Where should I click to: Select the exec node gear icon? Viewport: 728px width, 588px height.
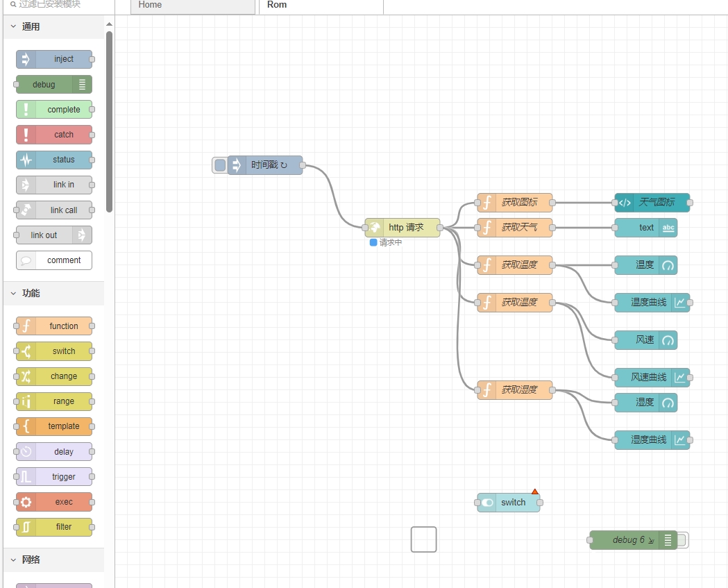point(26,502)
